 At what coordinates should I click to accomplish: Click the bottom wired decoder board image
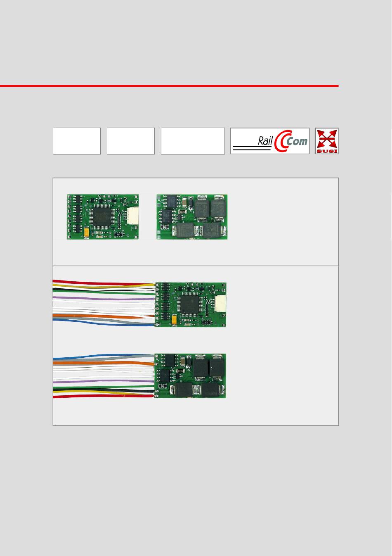[190, 376]
